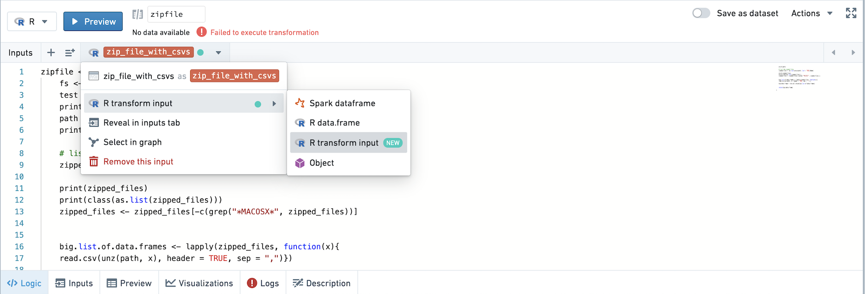This screenshot has width=868, height=294.
Task: Click the Inputs label in inputs bar
Action: click(20, 53)
